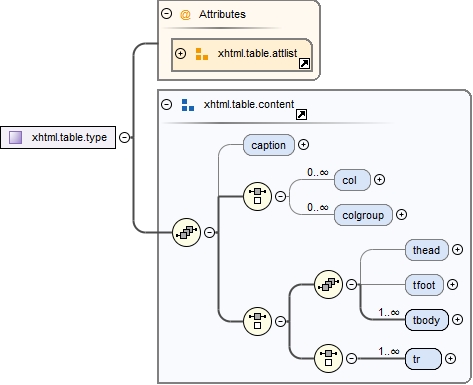Expand the tr element

[450, 359]
